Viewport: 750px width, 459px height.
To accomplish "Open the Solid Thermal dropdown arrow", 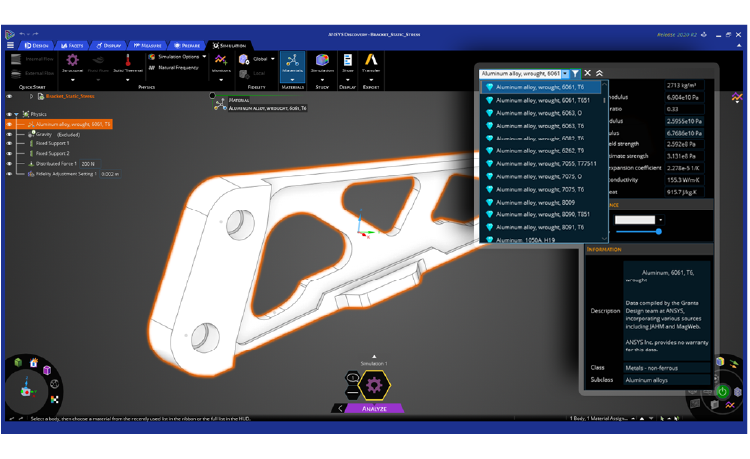I will click(128, 80).
